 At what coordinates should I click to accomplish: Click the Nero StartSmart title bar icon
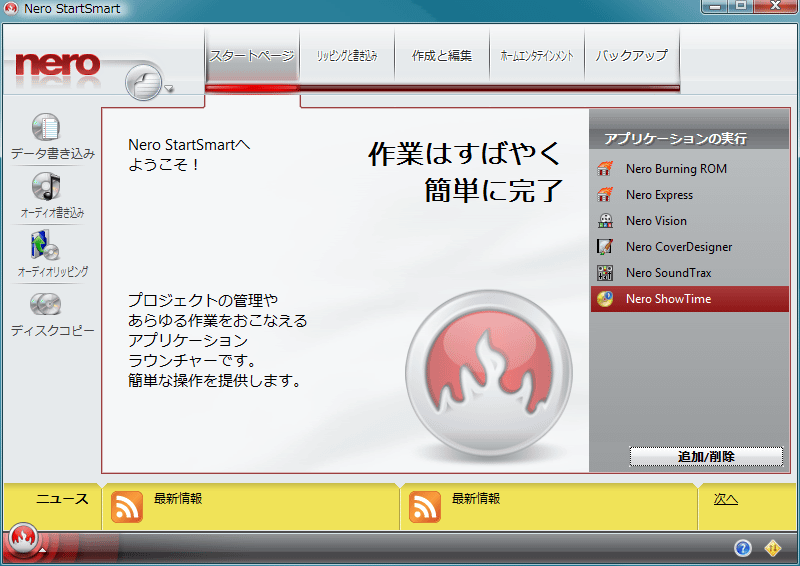[11, 8]
